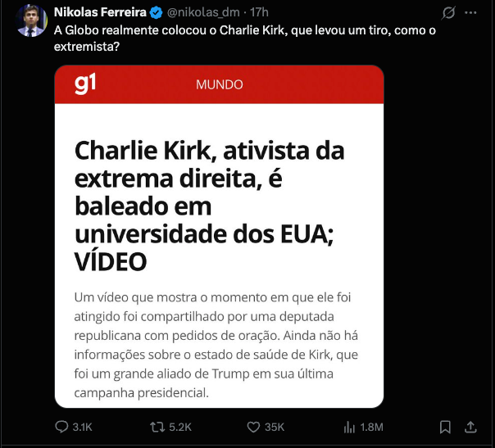Viewport: 495px width, 448px height.
Task: Click the 17h timestamp
Action: point(259,12)
